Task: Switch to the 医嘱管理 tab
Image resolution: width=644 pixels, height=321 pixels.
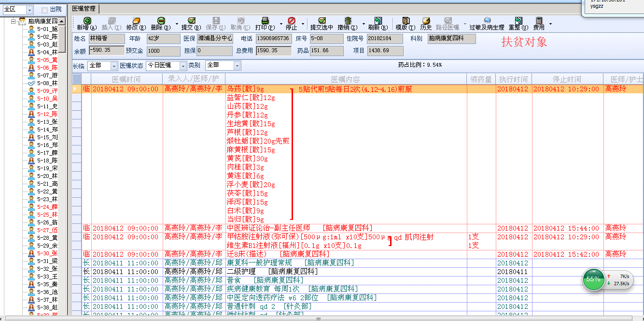Action: [84, 9]
